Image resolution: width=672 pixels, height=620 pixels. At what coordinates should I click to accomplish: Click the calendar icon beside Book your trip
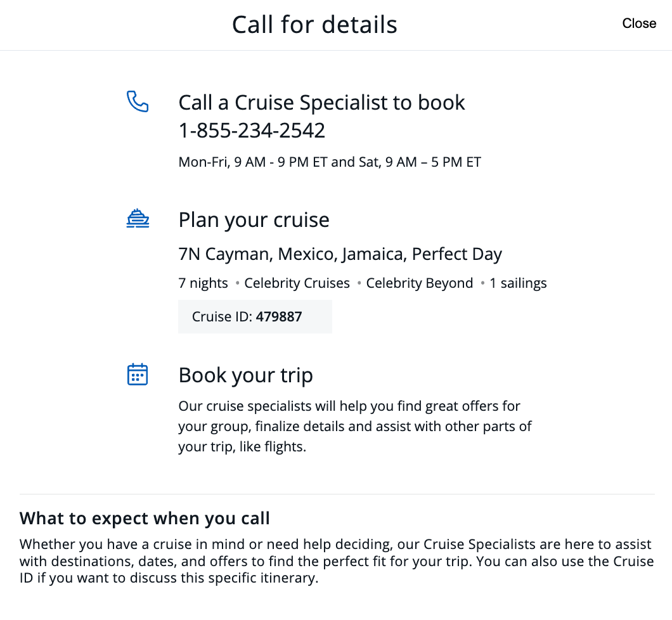138,374
